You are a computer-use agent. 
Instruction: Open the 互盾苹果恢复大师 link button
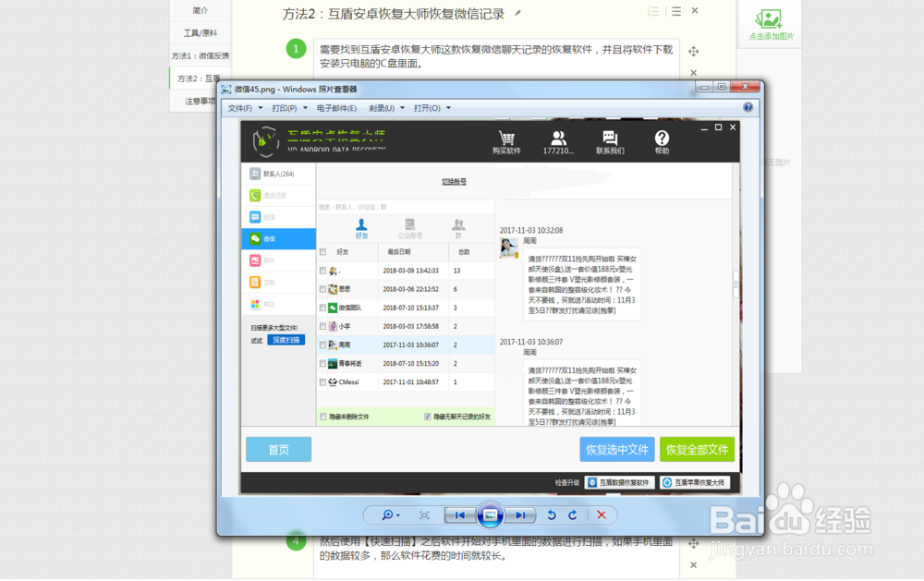tap(695, 482)
